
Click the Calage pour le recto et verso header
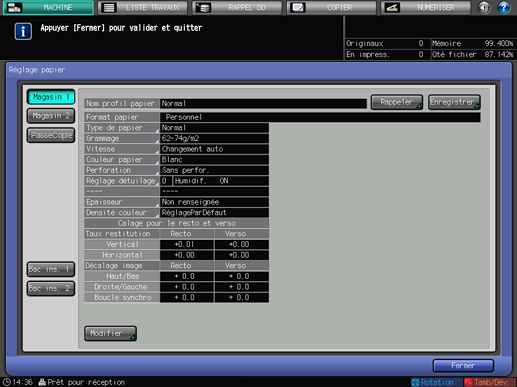177,223
